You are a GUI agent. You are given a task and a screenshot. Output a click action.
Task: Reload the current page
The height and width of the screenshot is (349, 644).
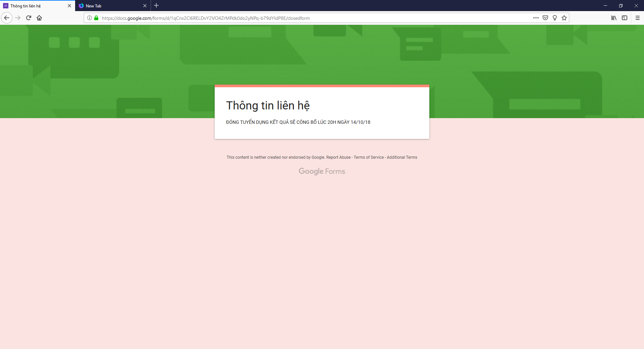[28, 18]
